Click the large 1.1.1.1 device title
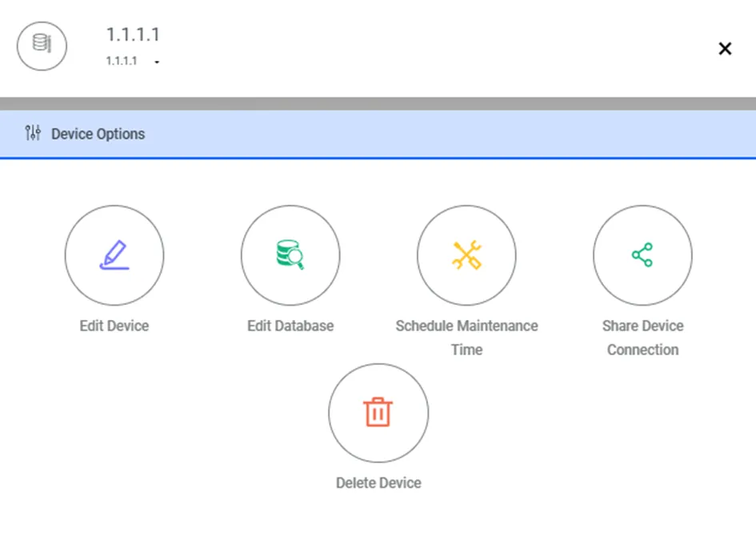This screenshot has width=756, height=536. [x=133, y=34]
